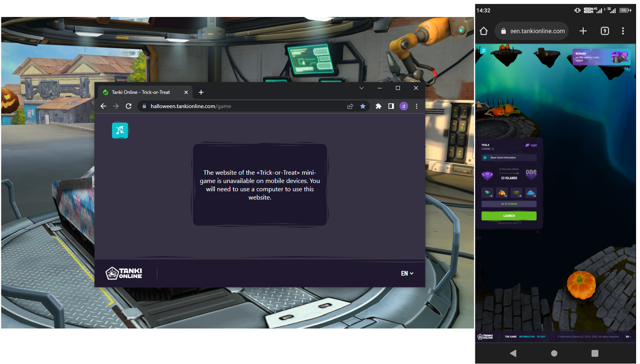Open THE GAME in the mobile footer

510,337
